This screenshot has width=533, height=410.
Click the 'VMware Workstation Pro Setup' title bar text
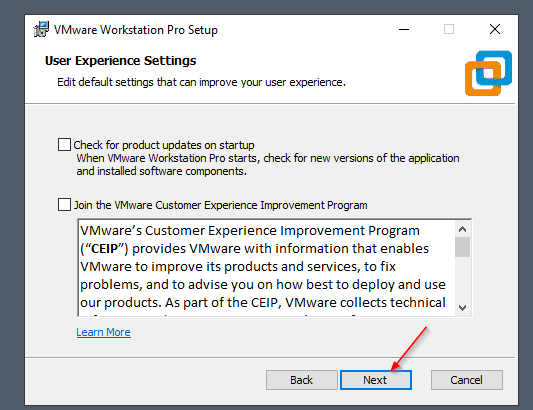click(x=136, y=30)
